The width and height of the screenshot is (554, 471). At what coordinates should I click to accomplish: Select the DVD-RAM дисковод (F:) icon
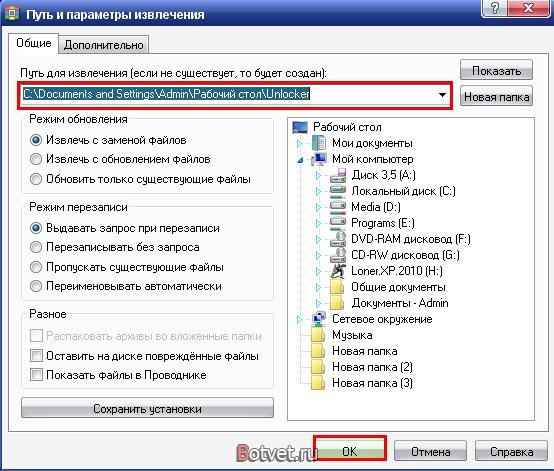338,239
